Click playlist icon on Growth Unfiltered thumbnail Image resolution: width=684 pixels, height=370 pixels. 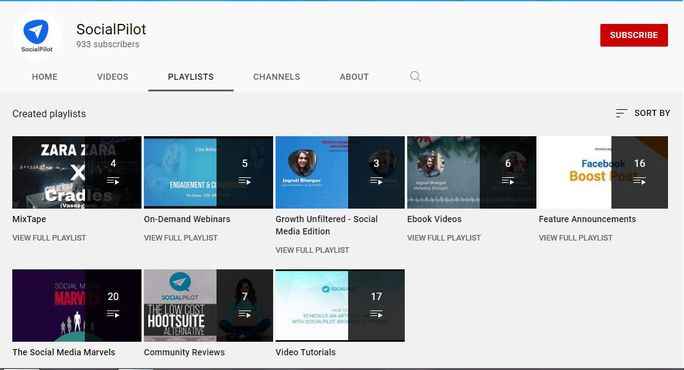376,181
